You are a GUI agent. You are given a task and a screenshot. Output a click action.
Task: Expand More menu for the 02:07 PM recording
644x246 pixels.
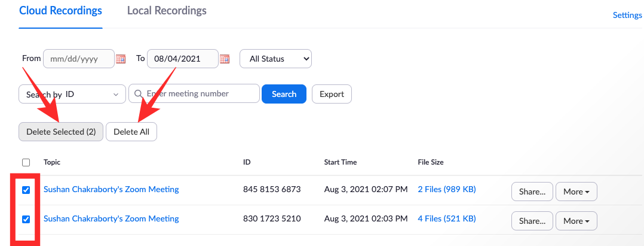point(576,192)
